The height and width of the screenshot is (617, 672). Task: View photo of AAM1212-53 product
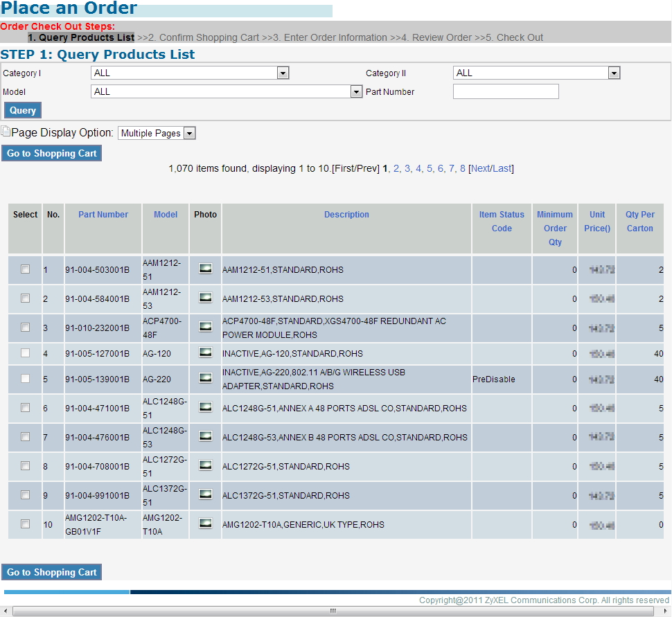(205, 298)
